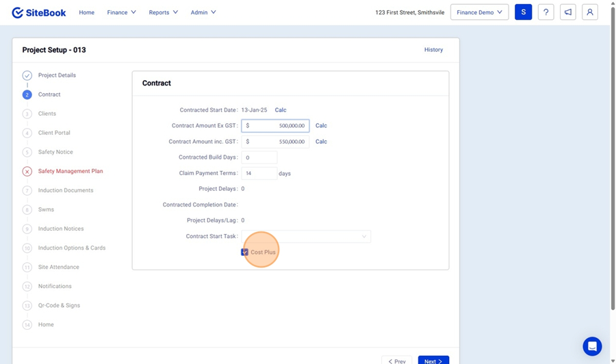Open the user profile icon
This screenshot has height=364, width=616.
point(589,12)
